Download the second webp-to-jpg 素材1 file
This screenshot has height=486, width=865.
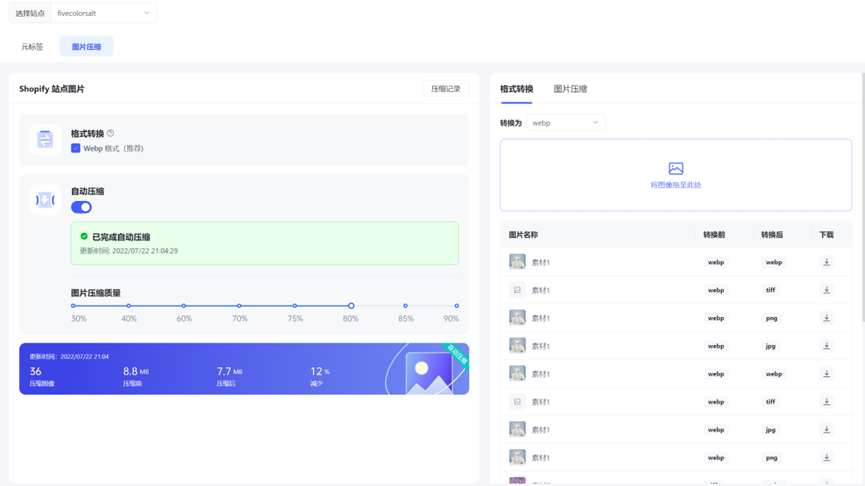(826, 429)
